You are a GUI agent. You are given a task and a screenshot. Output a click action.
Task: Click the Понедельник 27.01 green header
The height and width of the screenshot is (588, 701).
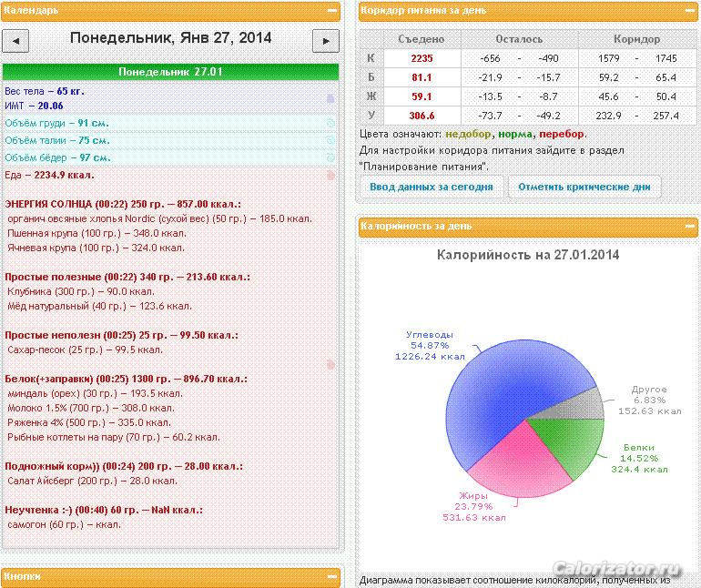point(170,72)
